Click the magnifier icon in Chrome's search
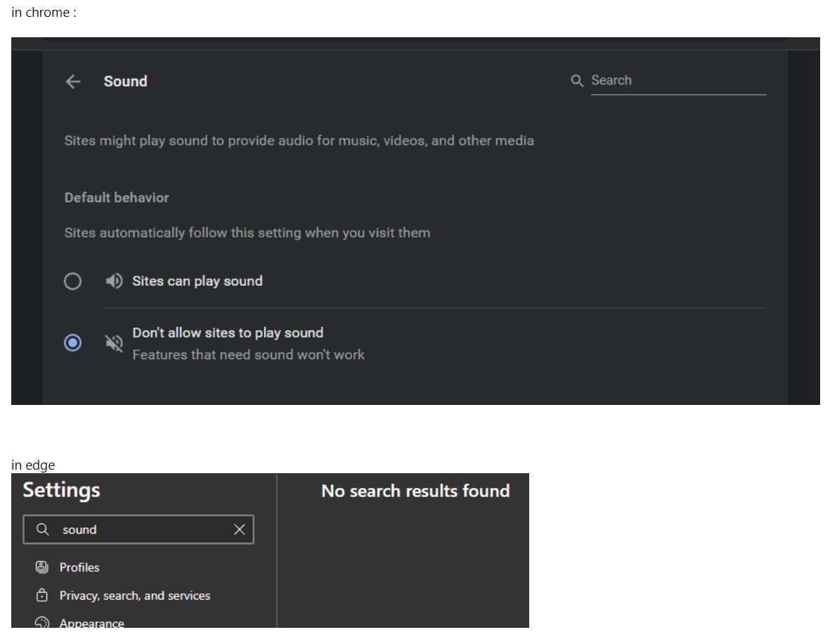 [576, 81]
